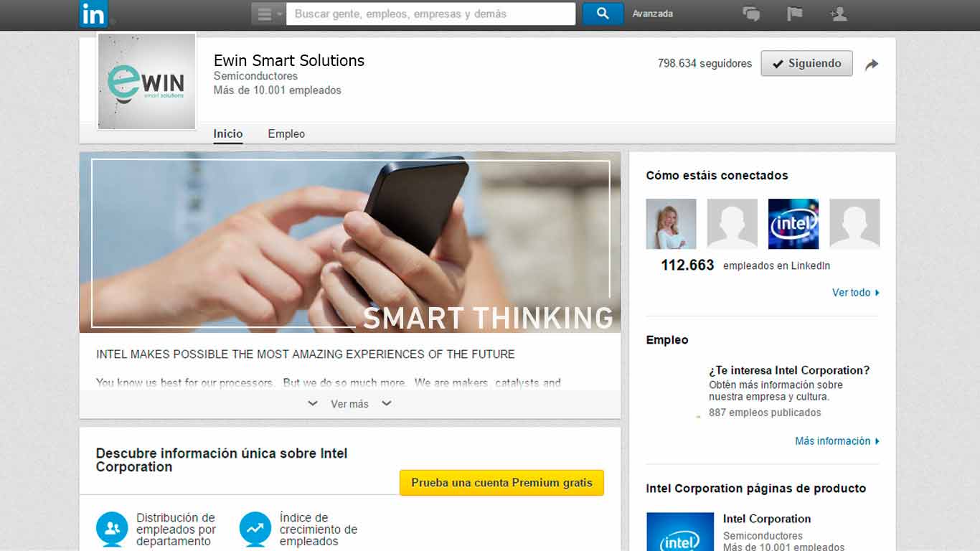Toggle the Siguiendo follow button

(x=806, y=63)
